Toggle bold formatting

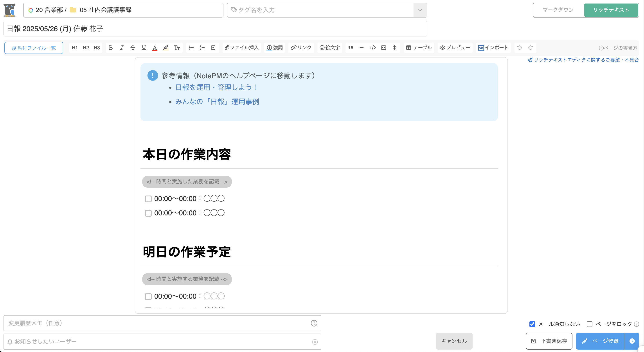click(x=111, y=48)
